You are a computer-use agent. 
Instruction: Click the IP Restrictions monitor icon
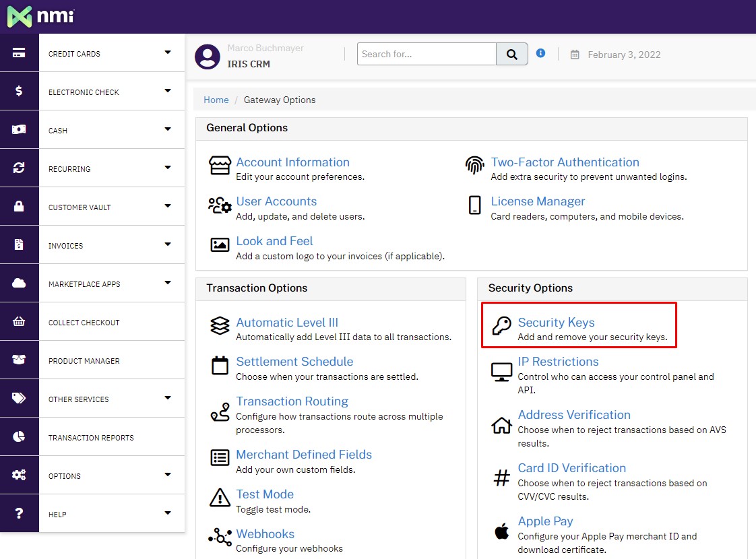501,372
